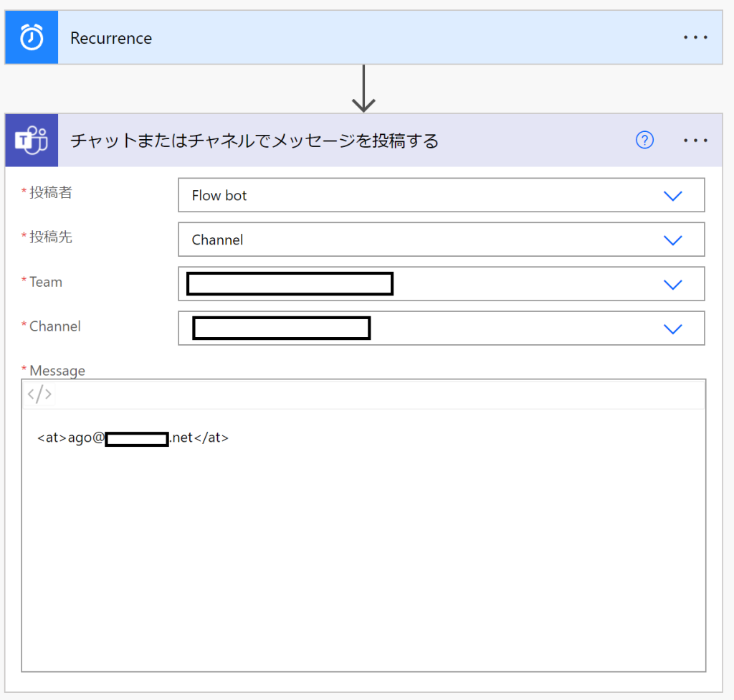Open the Teams action's three-dot menu
734x700 pixels.
coord(695,141)
